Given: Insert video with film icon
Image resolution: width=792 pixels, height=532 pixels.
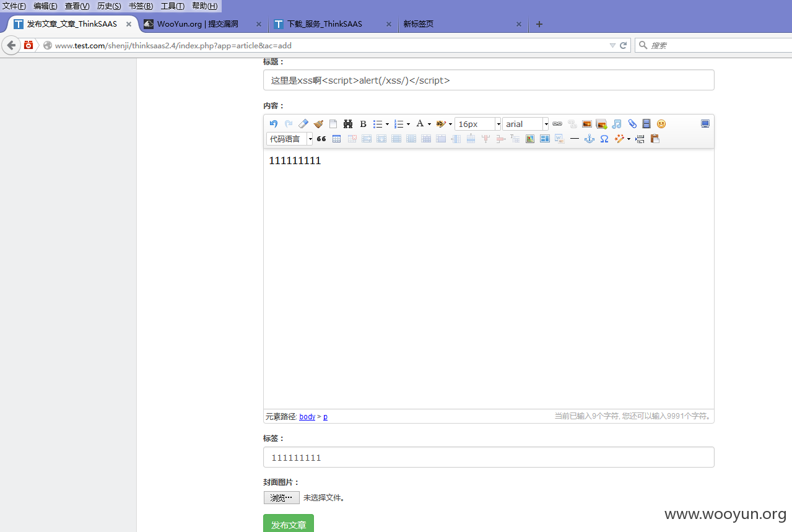Looking at the screenshot, I should pyautogui.click(x=646, y=124).
